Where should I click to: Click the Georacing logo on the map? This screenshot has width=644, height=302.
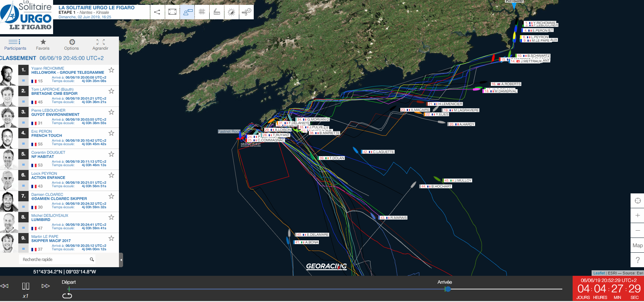tap(326, 266)
